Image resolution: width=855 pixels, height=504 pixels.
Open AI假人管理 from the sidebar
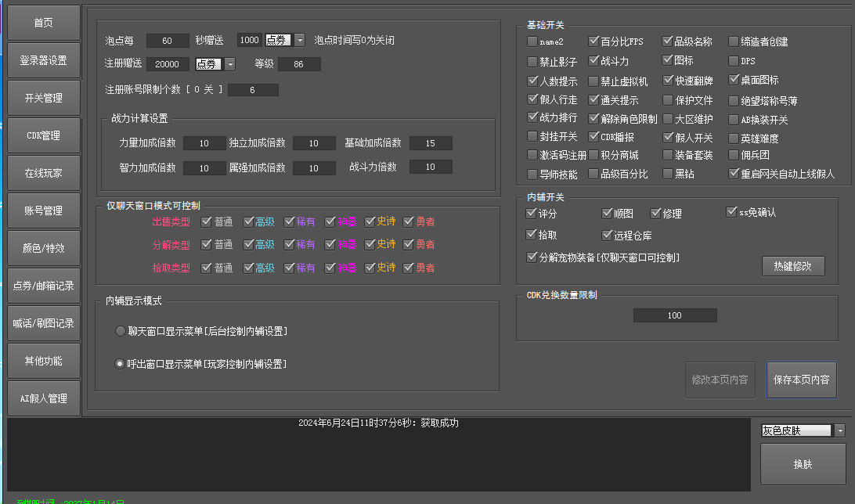point(44,398)
